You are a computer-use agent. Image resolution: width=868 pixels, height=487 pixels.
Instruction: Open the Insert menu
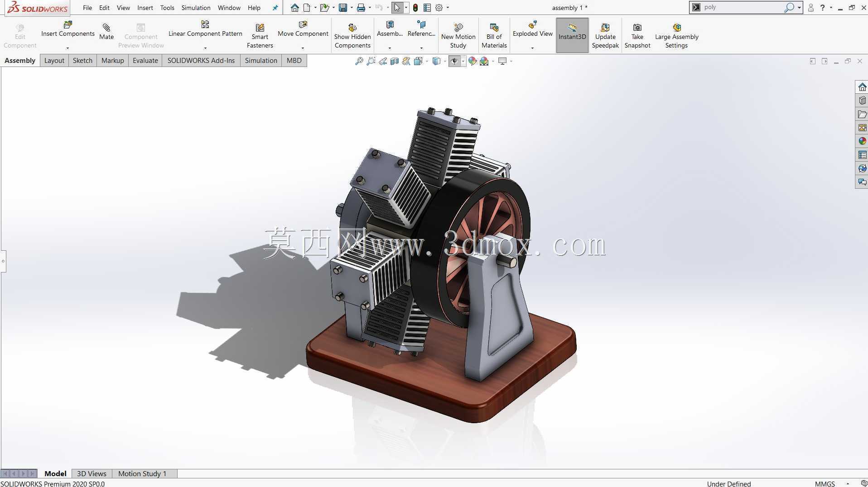(145, 8)
